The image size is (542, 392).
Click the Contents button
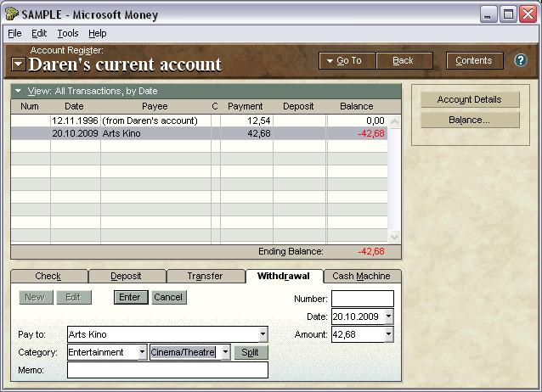tap(474, 61)
